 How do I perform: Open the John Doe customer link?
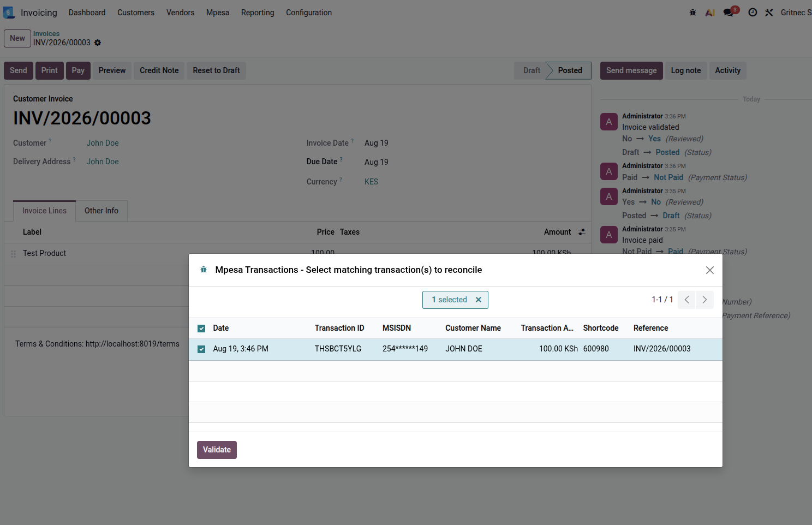[x=103, y=143]
